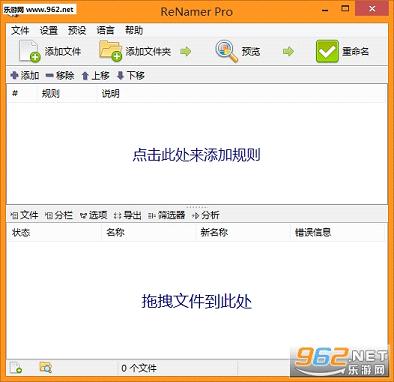This screenshot has height=382, width=394.
Task: Move rule up with 上移
Action: (95, 76)
